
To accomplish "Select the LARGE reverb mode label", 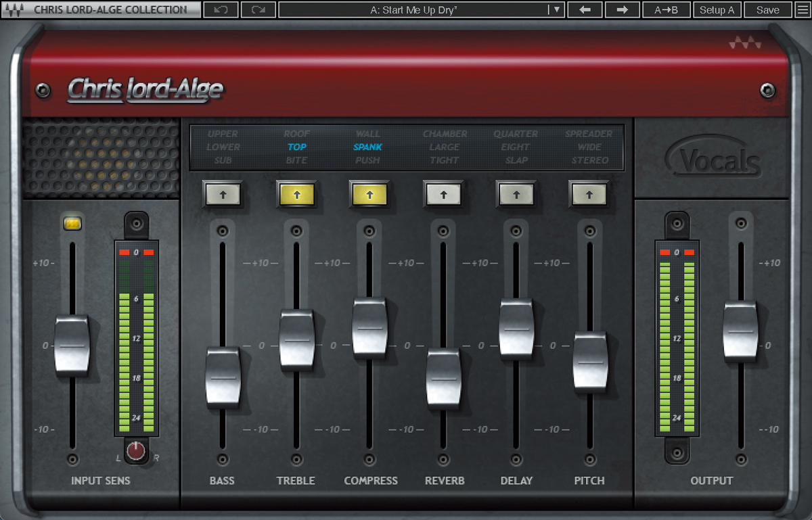I will click(445, 147).
